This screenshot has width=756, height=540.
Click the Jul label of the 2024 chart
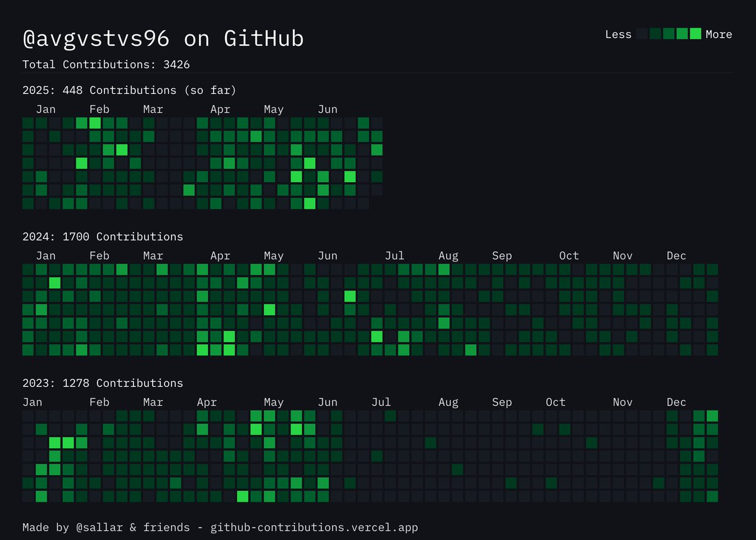pyautogui.click(x=394, y=256)
